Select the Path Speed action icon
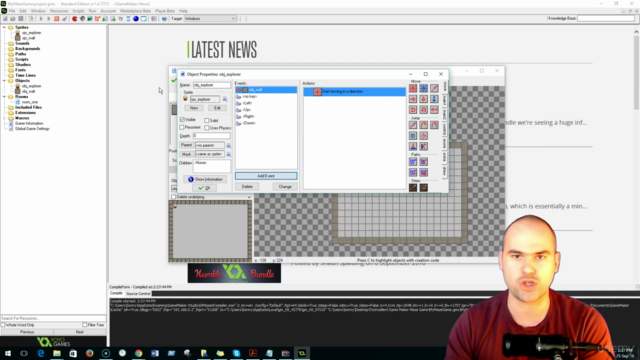 pos(424,172)
